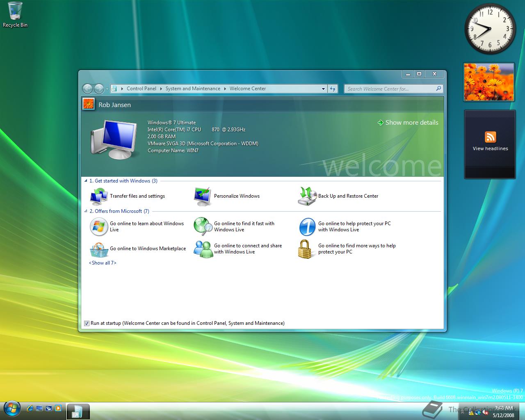
Task: Click the computer monitor system icon
Action: pos(114,139)
